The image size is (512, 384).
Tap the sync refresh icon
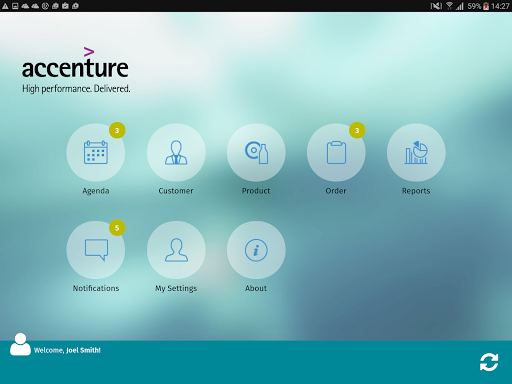(489, 362)
